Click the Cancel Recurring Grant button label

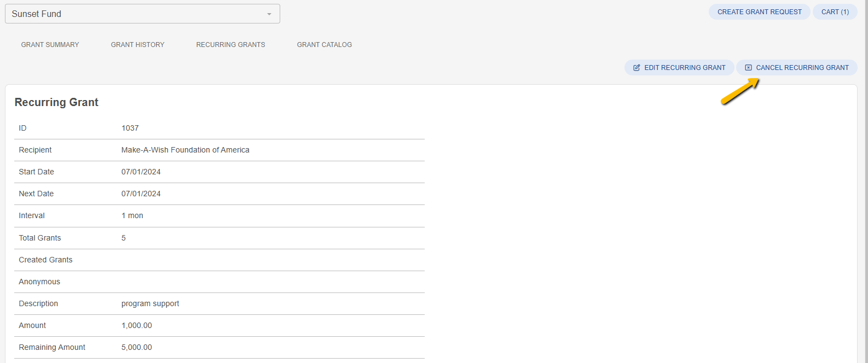[x=802, y=68]
